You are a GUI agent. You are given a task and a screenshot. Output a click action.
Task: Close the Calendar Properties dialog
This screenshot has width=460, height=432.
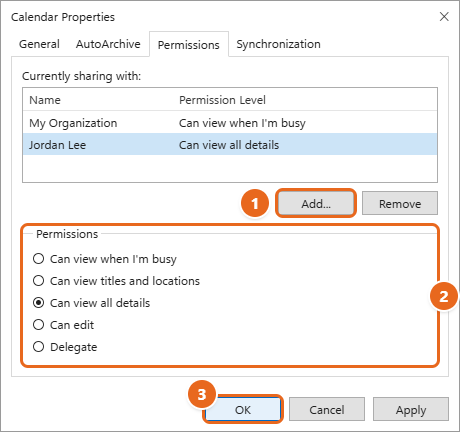444,17
